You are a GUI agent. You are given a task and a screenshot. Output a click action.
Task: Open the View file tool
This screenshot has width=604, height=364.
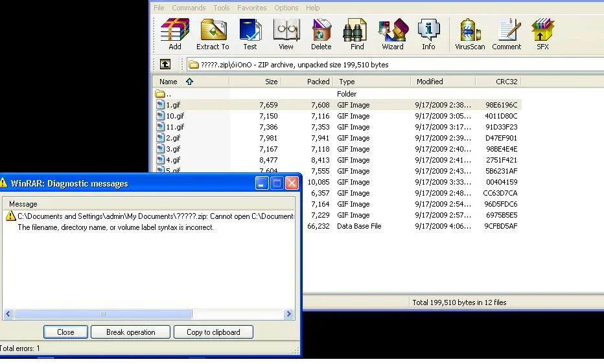pos(286,34)
